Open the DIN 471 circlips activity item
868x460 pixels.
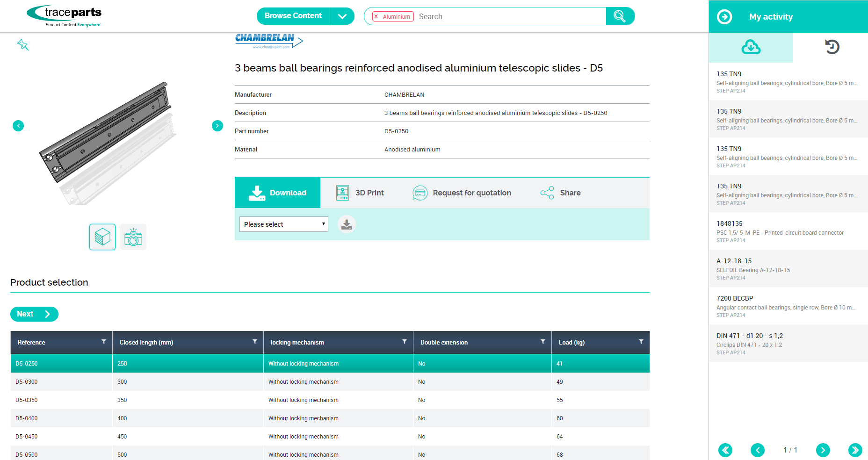pyautogui.click(x=788, y=343)
